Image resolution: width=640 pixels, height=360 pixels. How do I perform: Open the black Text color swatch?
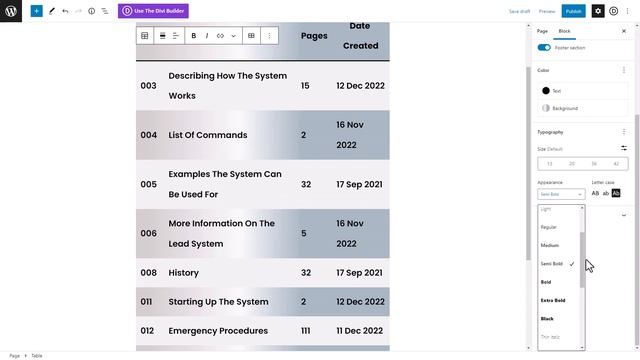[546, 91]
